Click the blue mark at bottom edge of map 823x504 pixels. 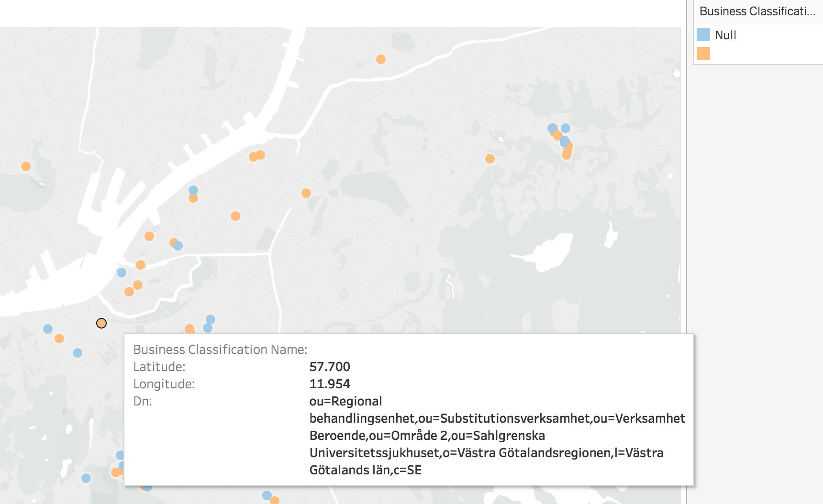pyautogui.click(x=267, y=495)
